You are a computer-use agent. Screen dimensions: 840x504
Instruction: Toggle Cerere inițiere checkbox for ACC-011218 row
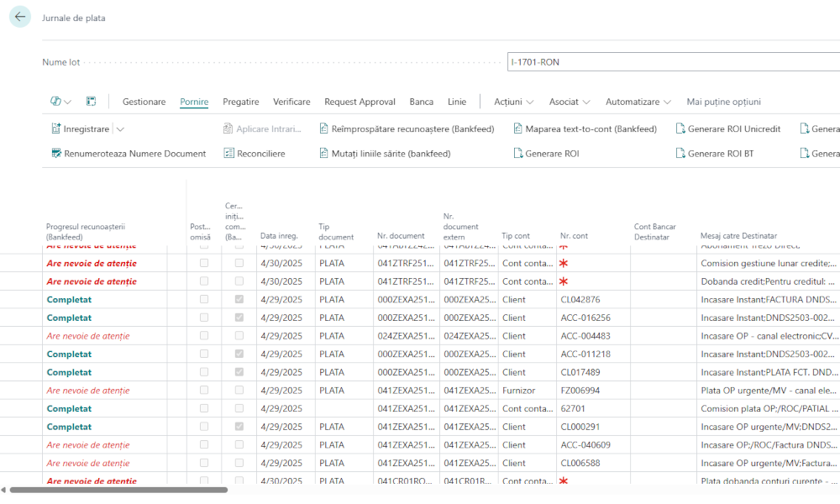(x=239, y=354)
